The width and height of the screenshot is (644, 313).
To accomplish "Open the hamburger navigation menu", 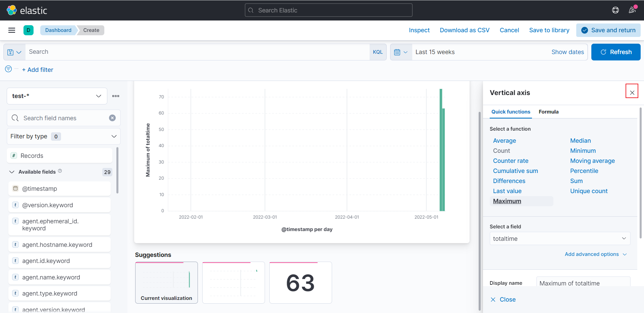I will (x=12, y=30).
